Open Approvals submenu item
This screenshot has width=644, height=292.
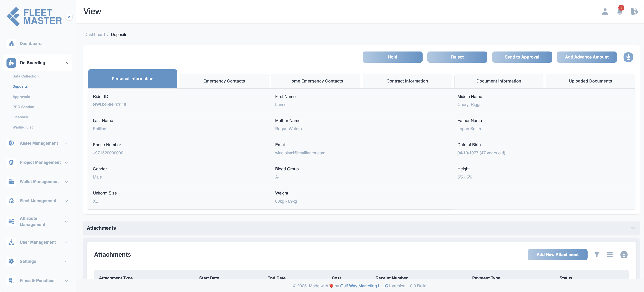coord(21,96)
